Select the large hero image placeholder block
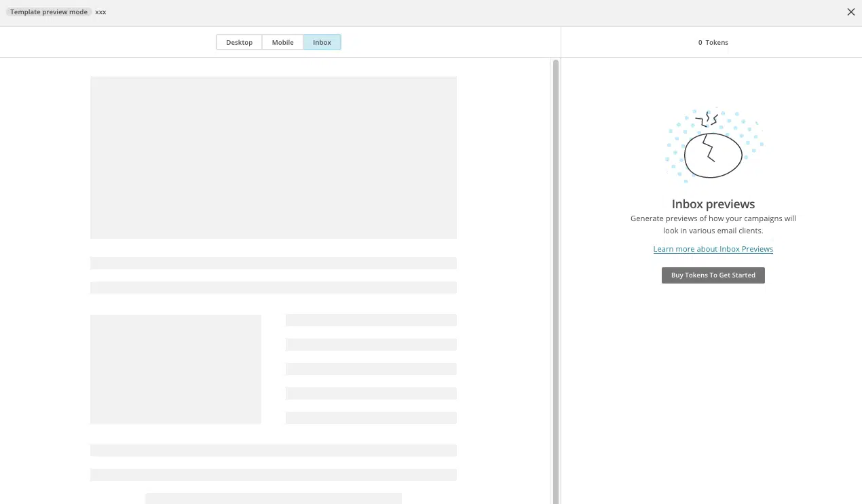 pyautogui.click(x=274, y=157)
